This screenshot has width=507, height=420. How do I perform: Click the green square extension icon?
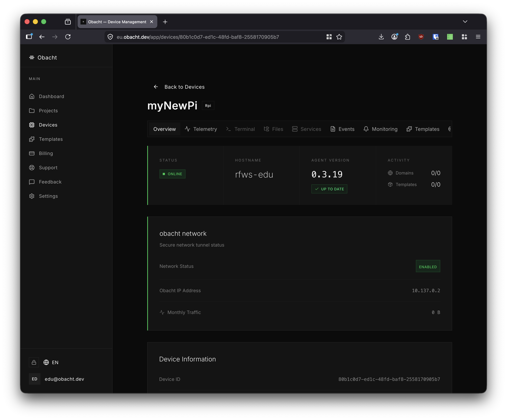(450, 37)
